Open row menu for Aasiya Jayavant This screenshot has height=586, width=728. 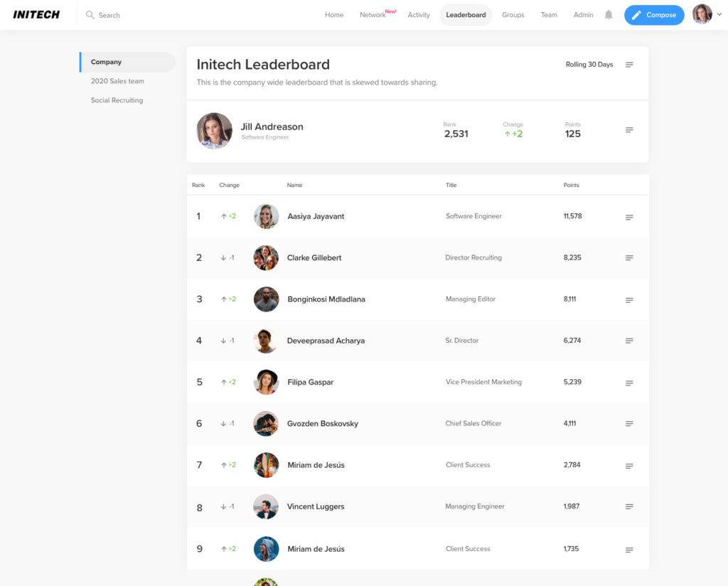629,217
